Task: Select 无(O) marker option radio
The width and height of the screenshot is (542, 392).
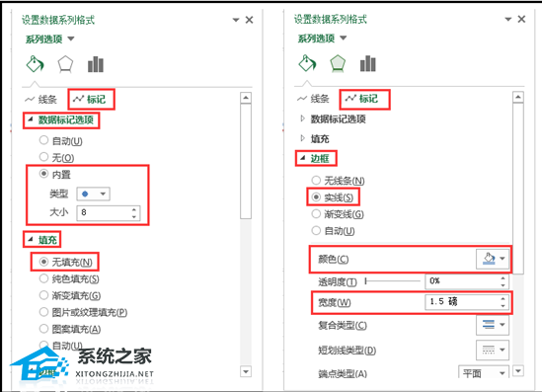Action: pyautogui.click(x=43, y=157)
